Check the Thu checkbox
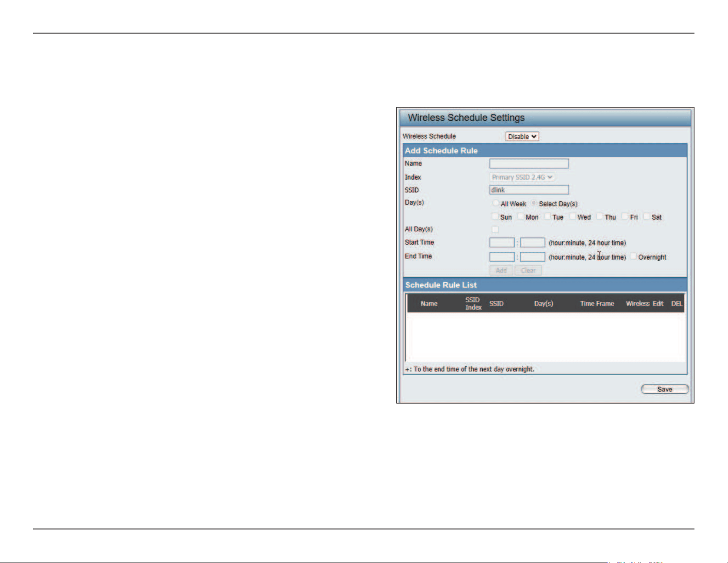 (600, 216)
